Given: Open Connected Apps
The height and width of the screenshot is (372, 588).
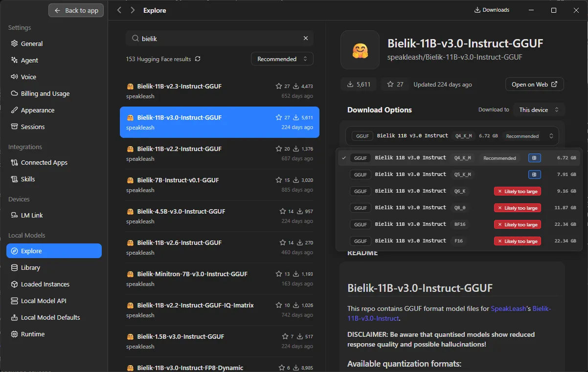Looking at the screenshot, I should click(x=54, y=162).
